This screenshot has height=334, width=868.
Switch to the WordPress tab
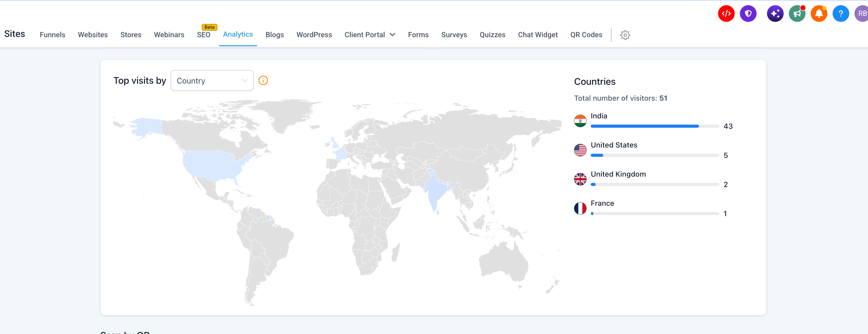[x=314, y=35]
